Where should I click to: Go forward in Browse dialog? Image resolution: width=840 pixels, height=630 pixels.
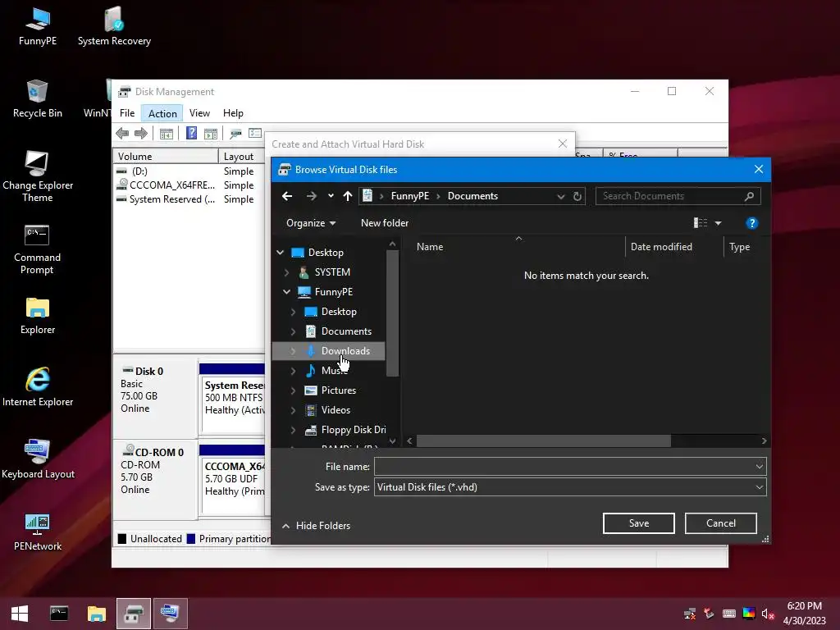coord(311,196)
